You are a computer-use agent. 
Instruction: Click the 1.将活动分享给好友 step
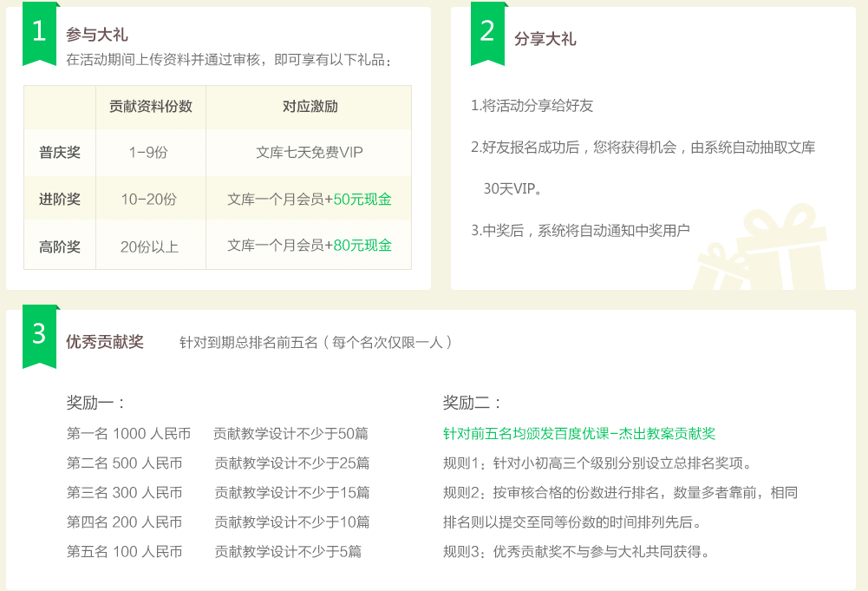pyautogui.click(x=532, y=106)
